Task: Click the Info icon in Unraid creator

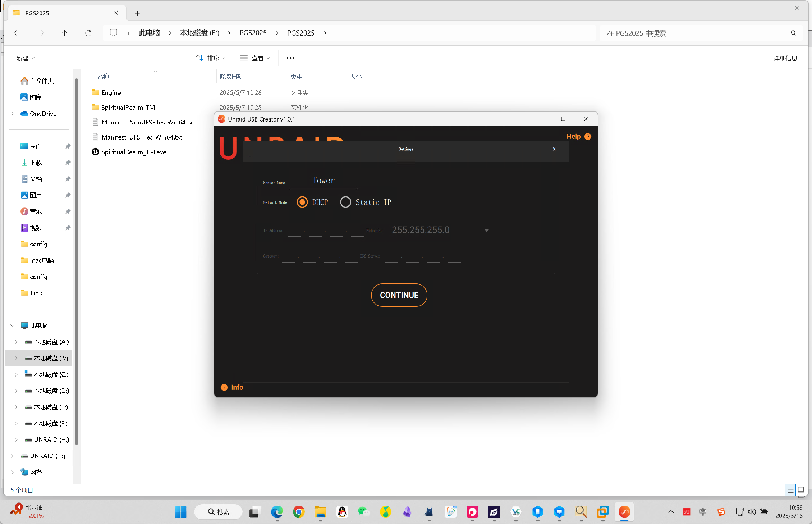Action: 224,387
